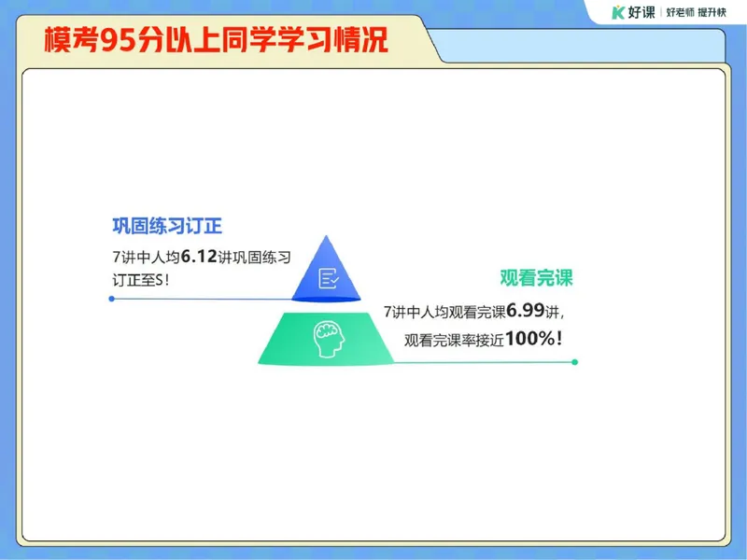Screen dimensions: 747x560
Task: Click the green heading 观看完课
Action: coord(536,277)
